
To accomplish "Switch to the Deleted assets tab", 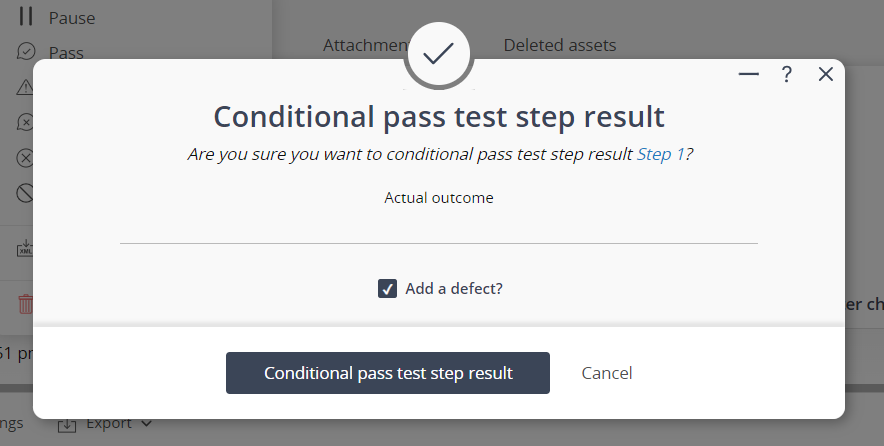I will tap(560, 45).
